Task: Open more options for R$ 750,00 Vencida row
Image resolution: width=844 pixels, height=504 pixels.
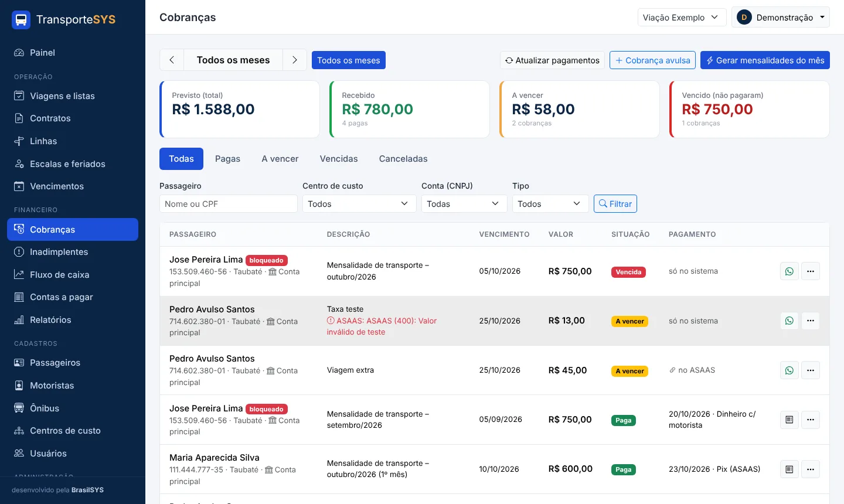Action: (x=811, y=271)
